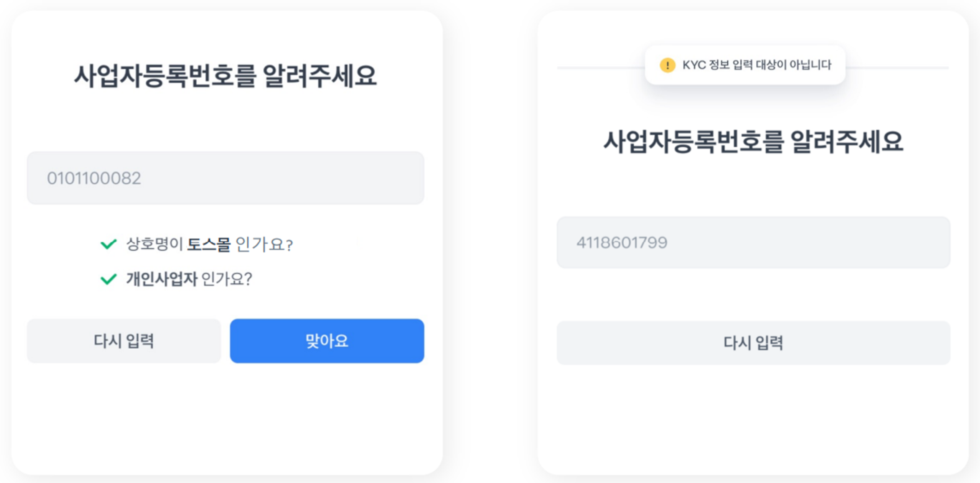Viewport: 980px width, 483px height.
Task: Click the 사업자등록번호 heading above 0101100082
Action: click(x=225, y=76)
